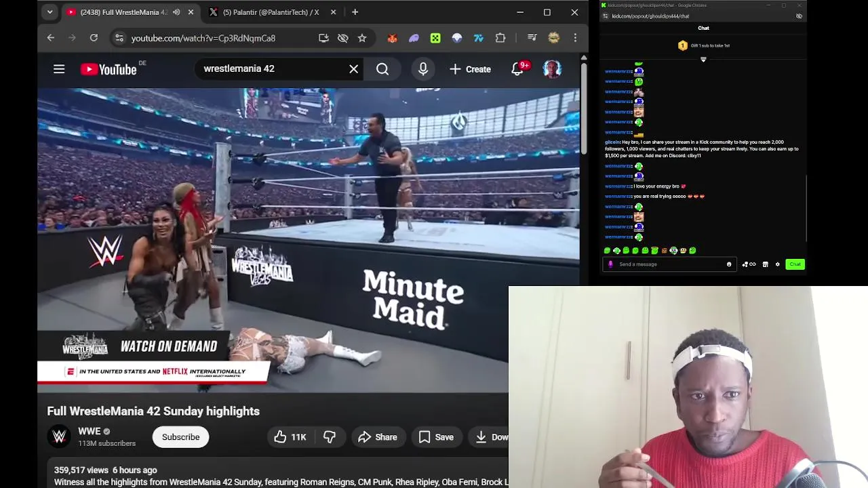Open the YouTube account avatar menu
This screenshot has width=868, height=488.
(x=553, y=69)
